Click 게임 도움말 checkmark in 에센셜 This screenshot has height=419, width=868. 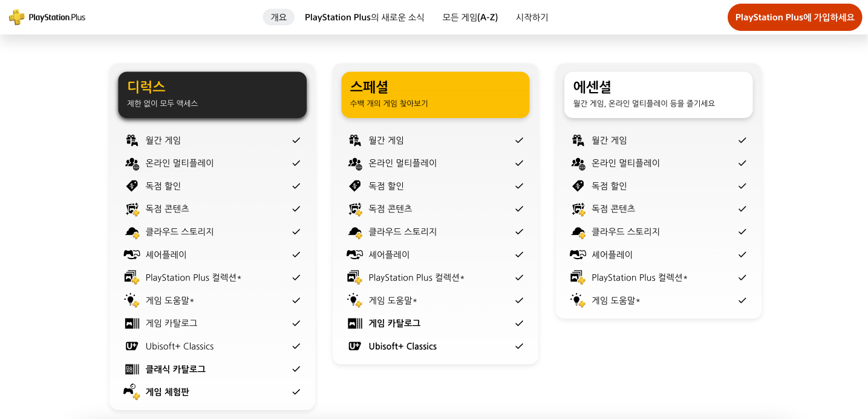click(x=742, y=300)
